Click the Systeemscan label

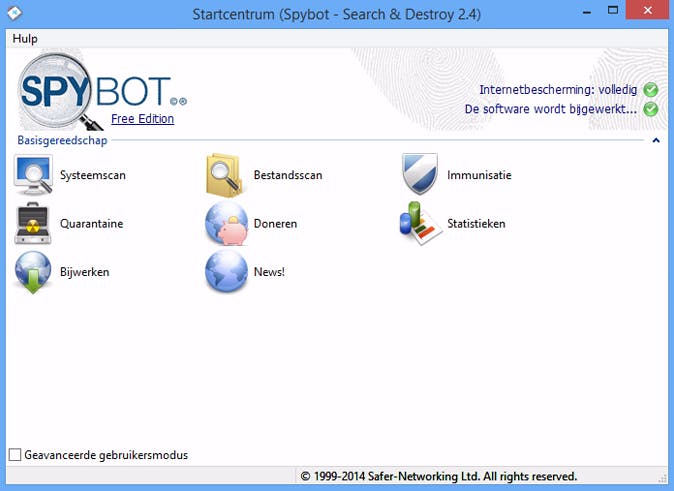[x=93, y=175]
